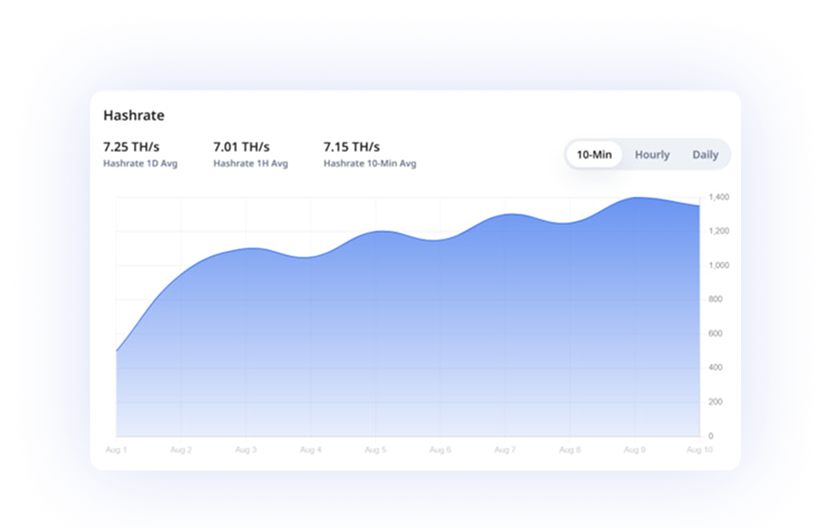Click the Hashrate card title

(134, 116)
